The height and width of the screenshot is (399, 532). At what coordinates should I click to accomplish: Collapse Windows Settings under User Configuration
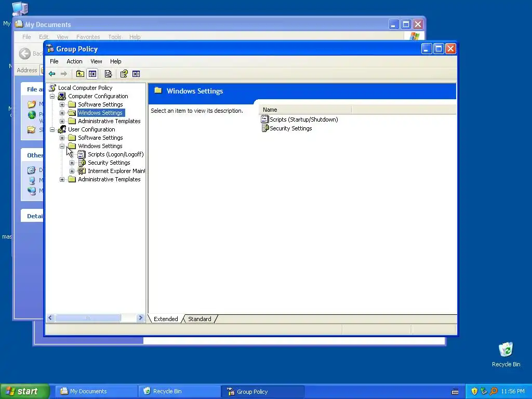click(x=62, y=146)
